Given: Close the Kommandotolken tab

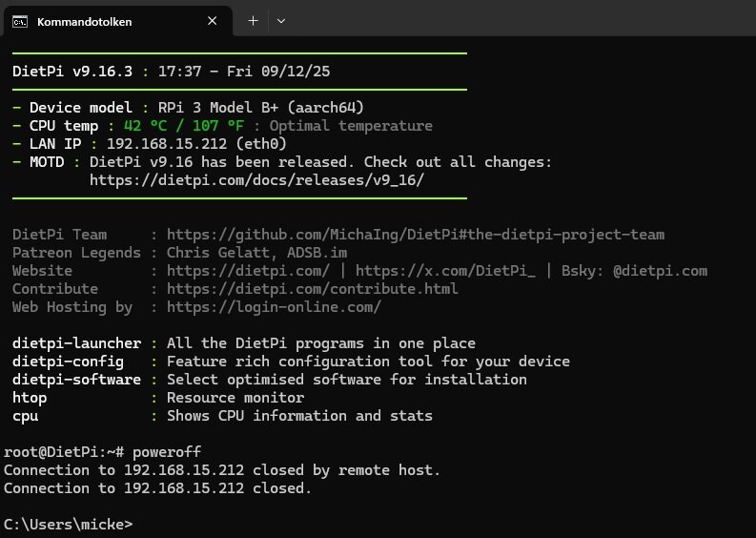Looking at the screenshot, I should coord(214,21).
